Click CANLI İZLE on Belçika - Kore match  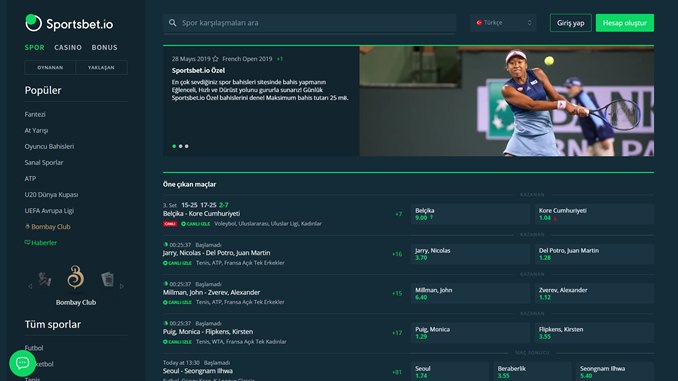[x=195, y=224]
